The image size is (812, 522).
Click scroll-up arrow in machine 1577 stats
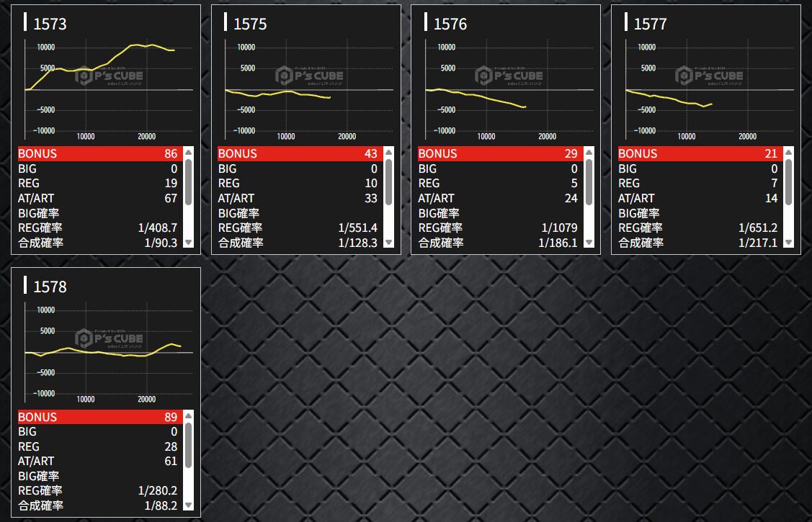tap(789, 153)
